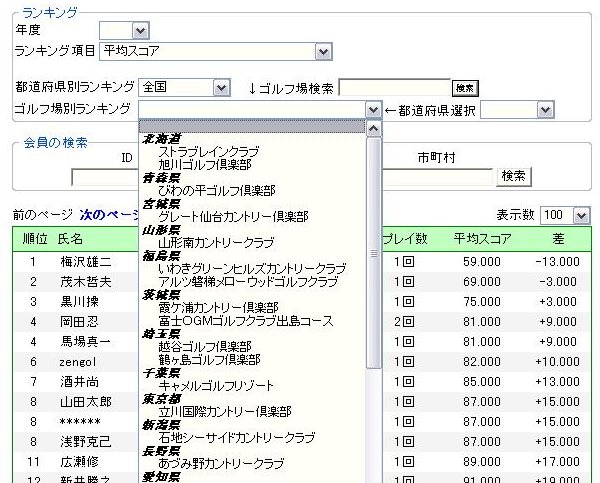Click the 検索 button in 会員の検索

(514, 176)
